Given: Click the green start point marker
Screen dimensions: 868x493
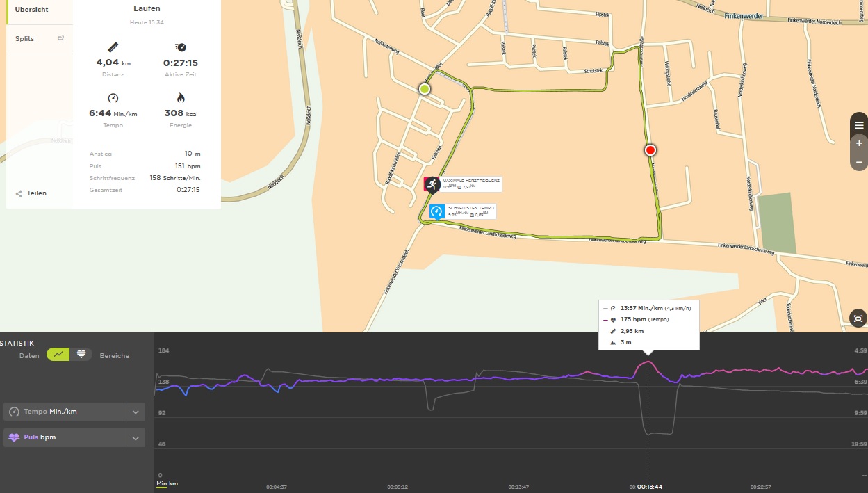Looking at the screenshot, I should click(425, 89).
